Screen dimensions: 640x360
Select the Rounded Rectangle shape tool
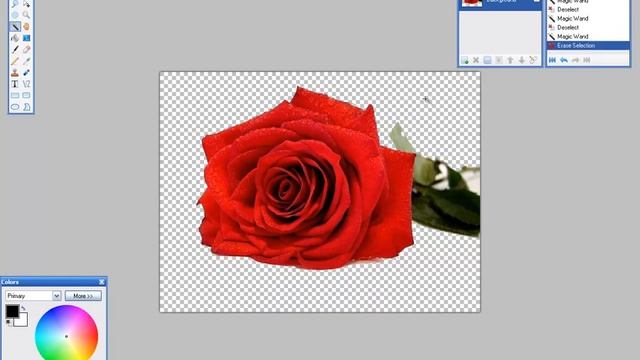[26, 96]
